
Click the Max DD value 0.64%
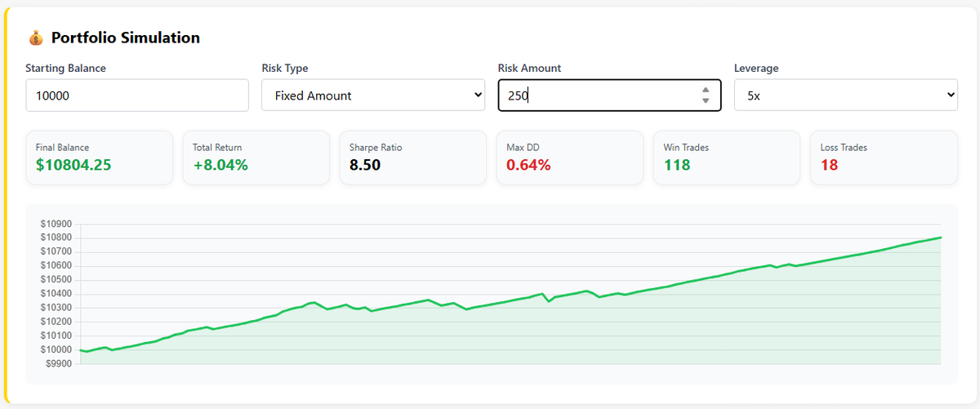pyautogui.click(x=528, y=165)
